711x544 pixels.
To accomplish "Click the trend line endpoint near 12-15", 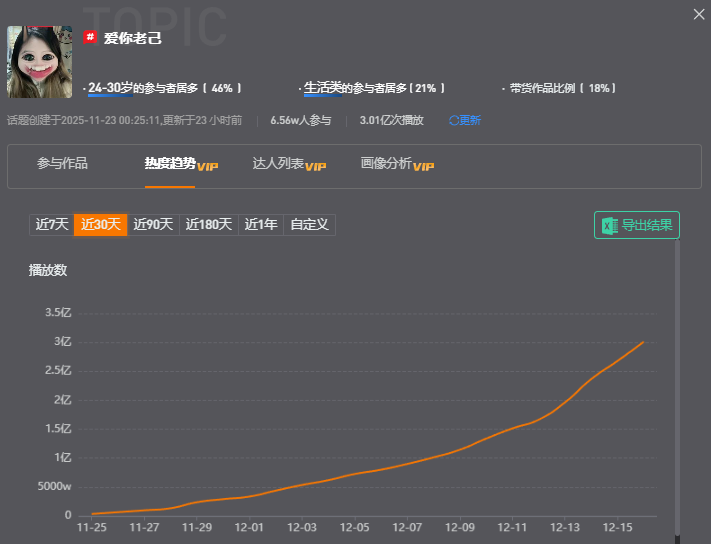I will point(642,342).
